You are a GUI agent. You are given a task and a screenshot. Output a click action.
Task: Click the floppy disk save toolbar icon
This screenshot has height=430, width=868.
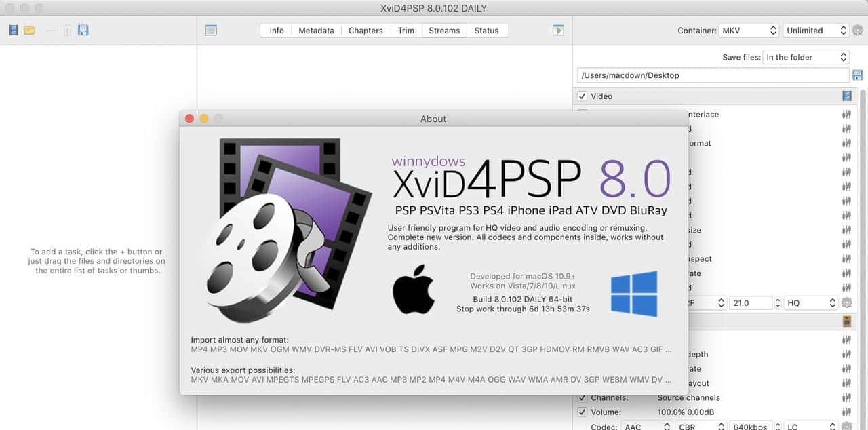[83, 30]
